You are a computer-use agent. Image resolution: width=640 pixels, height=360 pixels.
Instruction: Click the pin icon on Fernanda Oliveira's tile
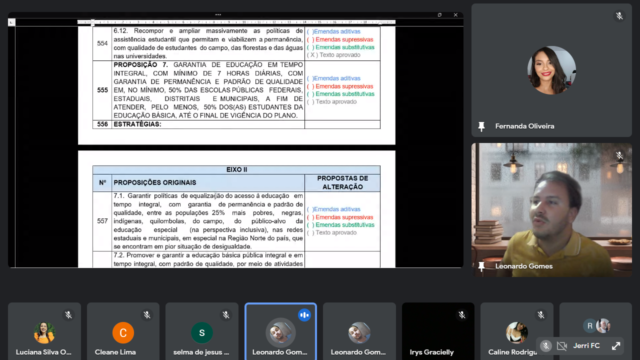[x=482, y=127]
